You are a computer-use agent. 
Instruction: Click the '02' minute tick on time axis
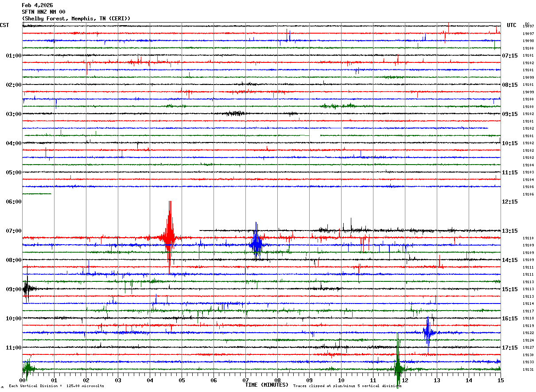(x=86, y=380)
